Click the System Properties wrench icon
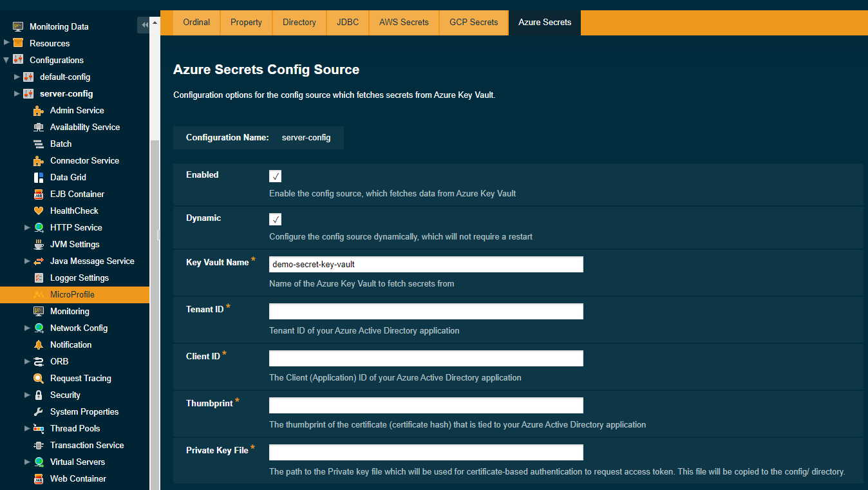Screen dimensions: 868x490 click(x=39, y=411)
